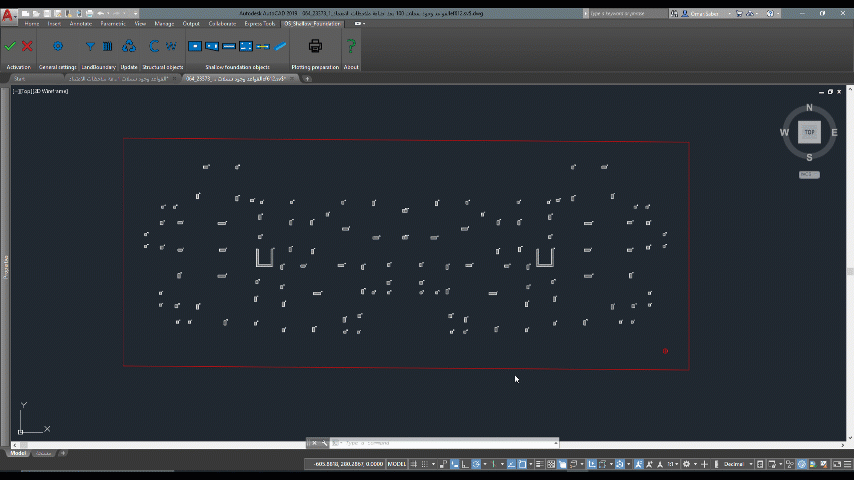
Task: Click the Undo arrow in quick access toolbar
Action: [101, 13]
